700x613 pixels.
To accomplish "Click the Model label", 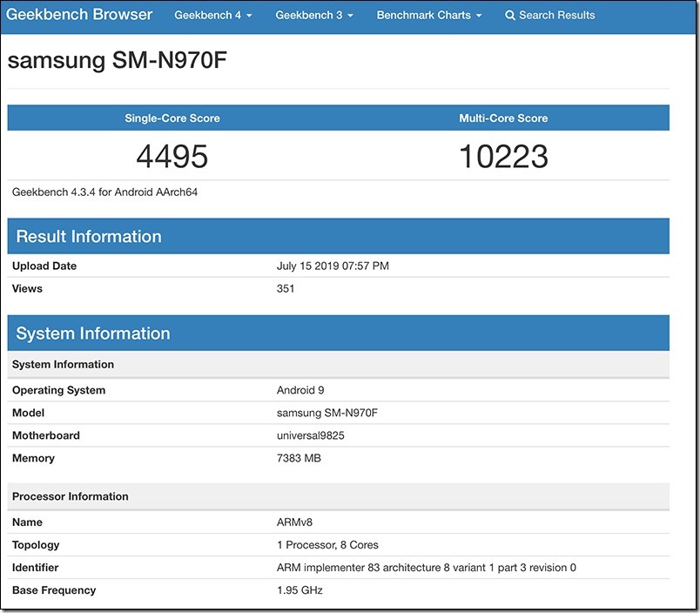I will pos(28,413).
